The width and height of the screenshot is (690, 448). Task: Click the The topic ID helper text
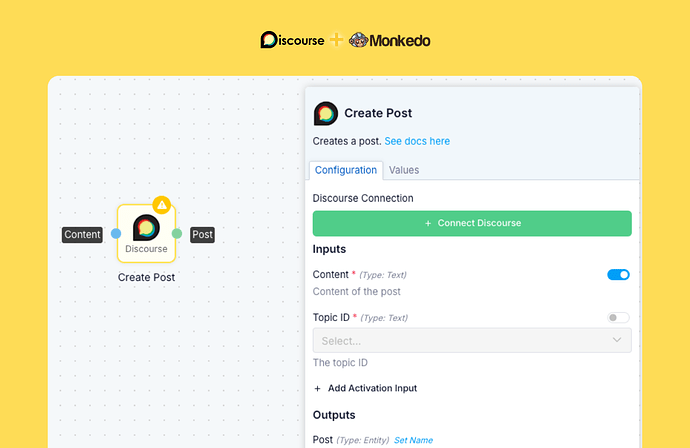point(340,363)
